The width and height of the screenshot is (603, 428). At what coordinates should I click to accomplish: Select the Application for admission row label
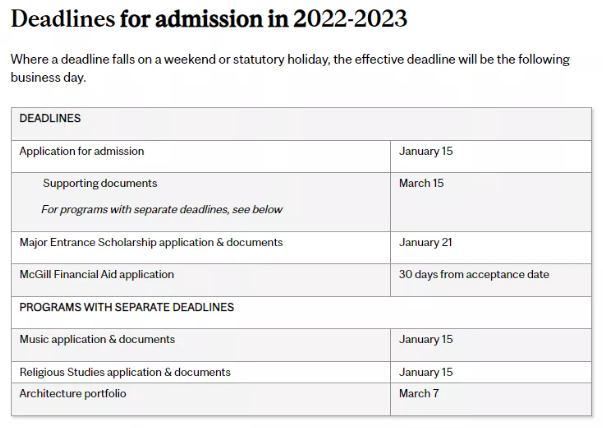point(82,151)
